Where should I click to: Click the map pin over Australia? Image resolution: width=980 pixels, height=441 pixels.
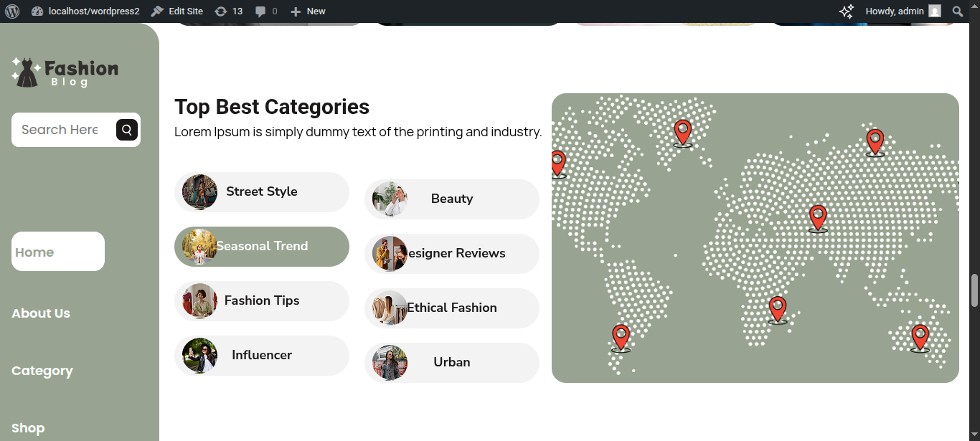click(x=920, y=337)
